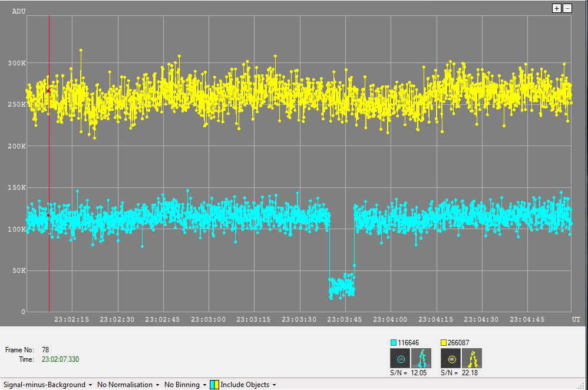Image resolution: width=588 pixels, height=390 pixels.
Task: Click the red marker on the cyan curve
Action: coord(48,215)
